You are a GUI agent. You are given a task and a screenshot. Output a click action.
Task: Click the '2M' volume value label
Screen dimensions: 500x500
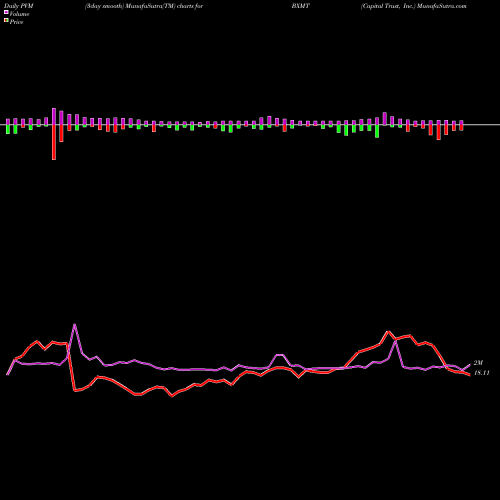[478, 363]
